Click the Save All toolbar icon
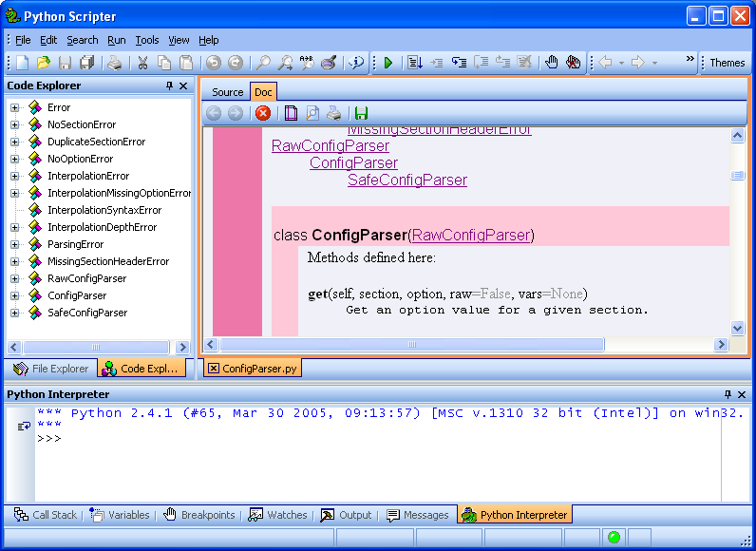 point(87,63)
